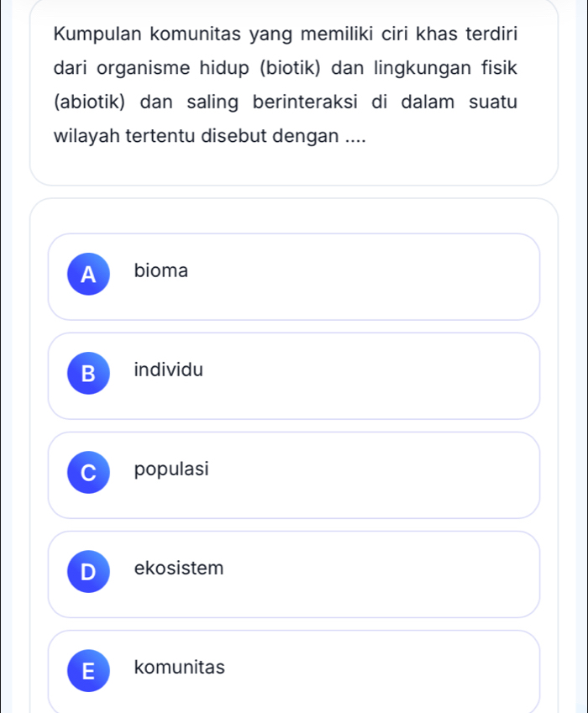Image resolution: width=588 pixels, height=713 pixels.
Task: Click the 'individu' text label
Action: tap(168, 370)
